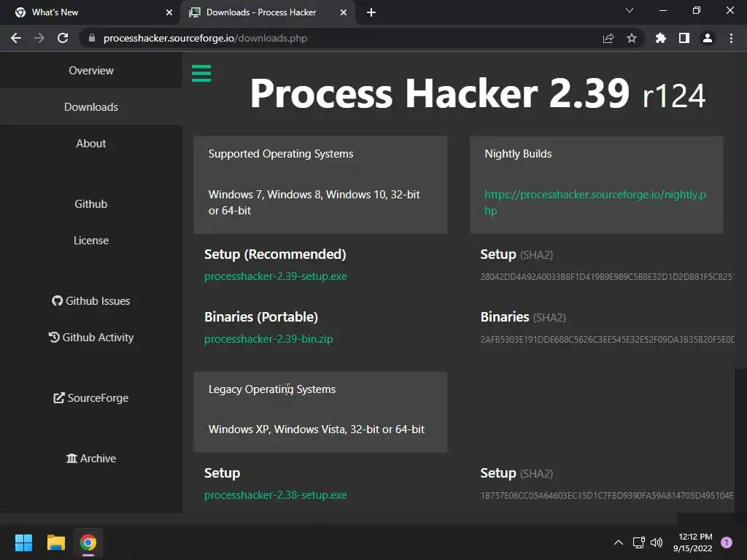
Task: Open Github Issues in the sidebar
Action: pos(91,301)
